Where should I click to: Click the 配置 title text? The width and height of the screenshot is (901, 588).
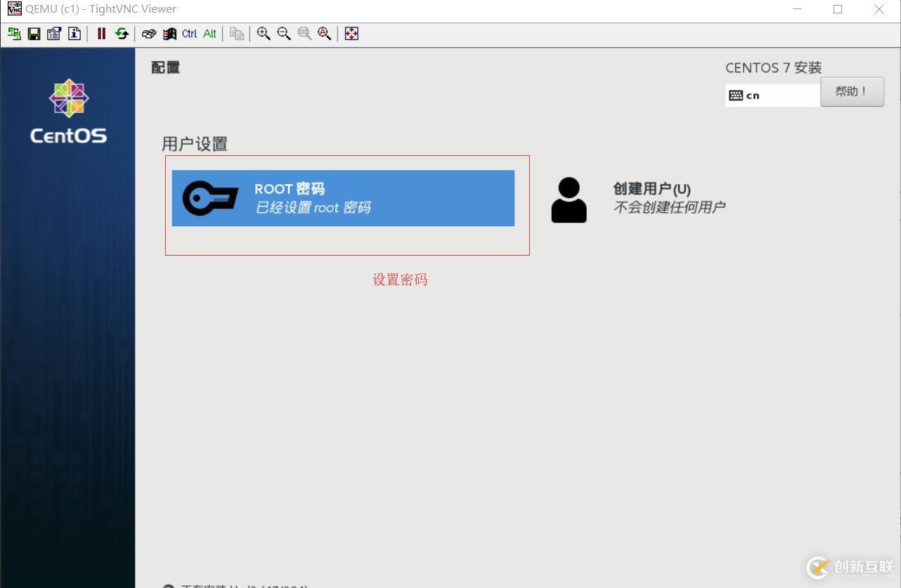point(166,67)
